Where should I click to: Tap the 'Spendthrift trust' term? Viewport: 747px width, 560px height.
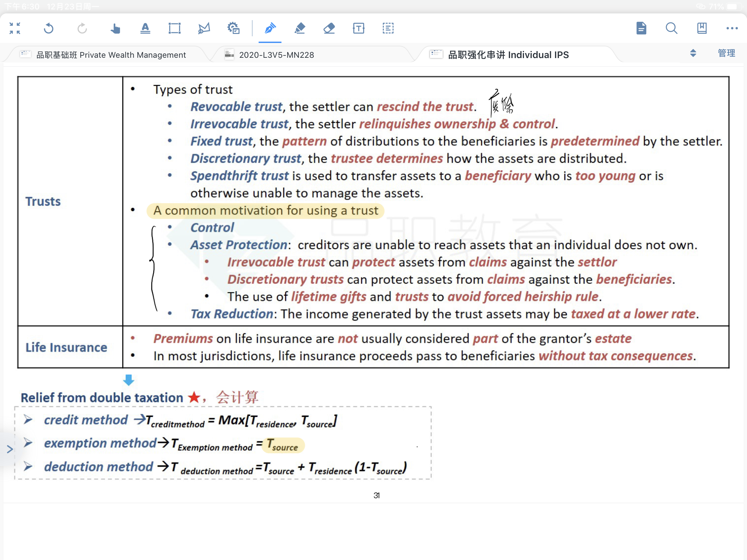point(239,176)
